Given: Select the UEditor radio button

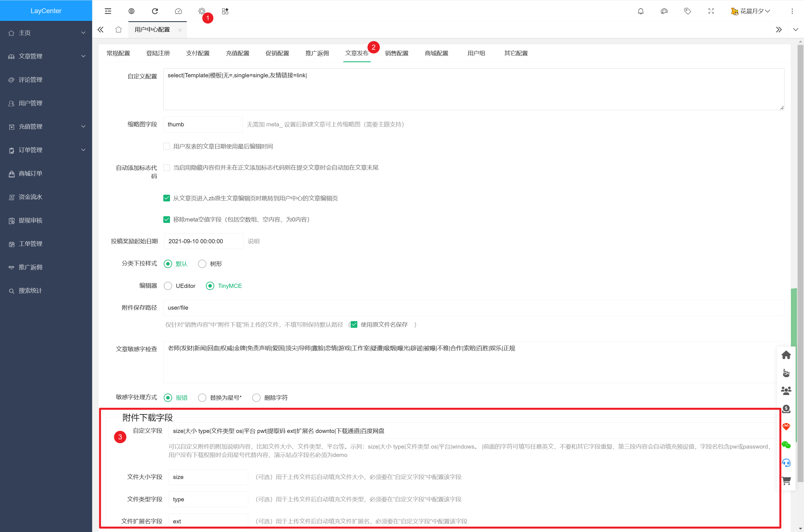Looking at the screenshot, I should click(x=168, y=286).
